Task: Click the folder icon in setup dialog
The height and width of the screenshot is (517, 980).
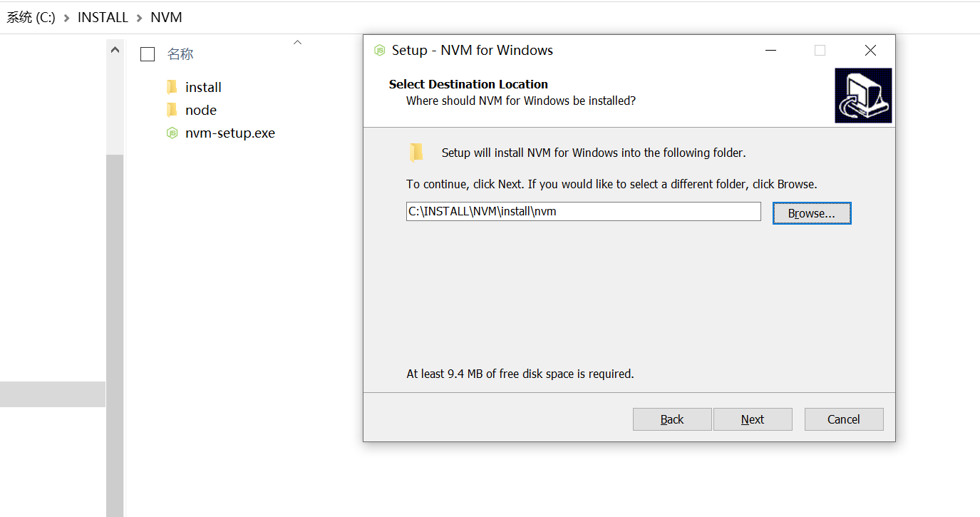Action: 416,153
